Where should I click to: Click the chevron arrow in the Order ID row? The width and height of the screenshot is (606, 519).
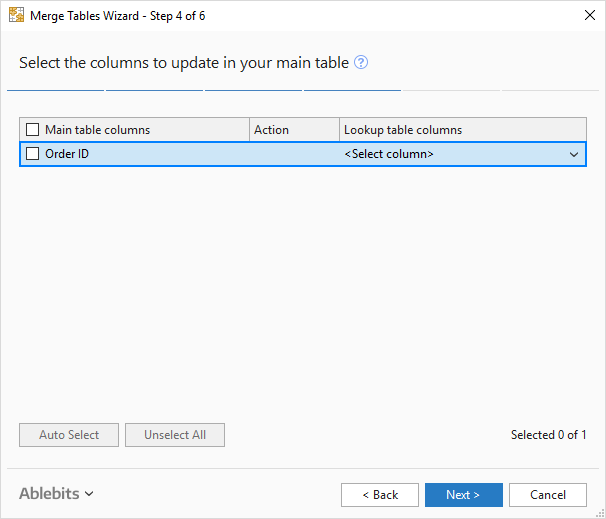[574, 154]
